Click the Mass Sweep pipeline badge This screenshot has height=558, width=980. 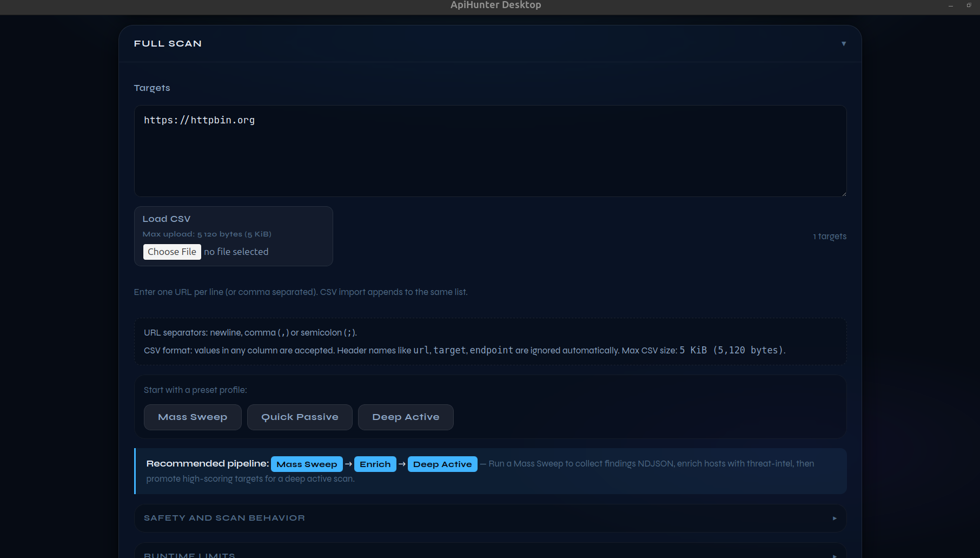307,464
